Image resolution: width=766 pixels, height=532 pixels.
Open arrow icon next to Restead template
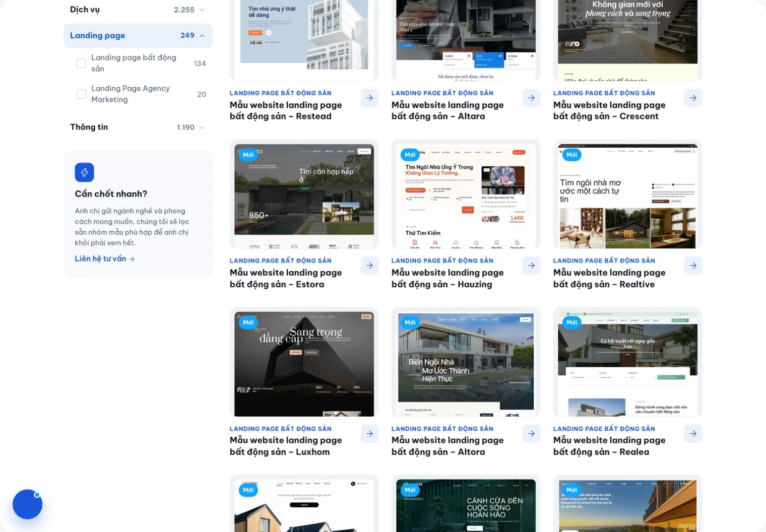[x=369, y=98]
